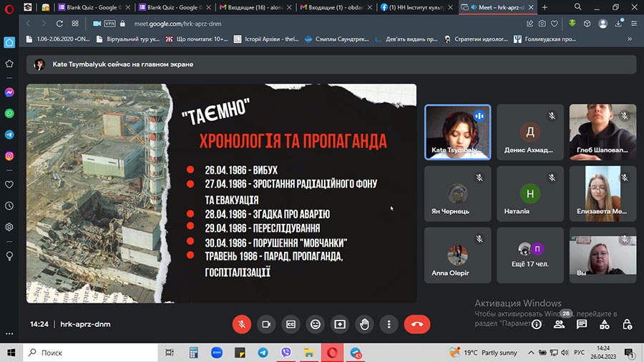Toggle the VPN badge in address bar

click(109, 24)
